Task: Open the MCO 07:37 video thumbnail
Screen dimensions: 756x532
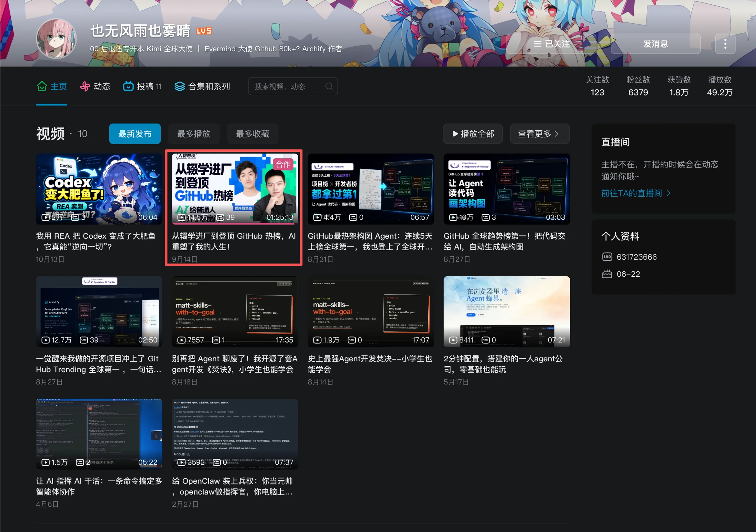Action: coord(235,434)
